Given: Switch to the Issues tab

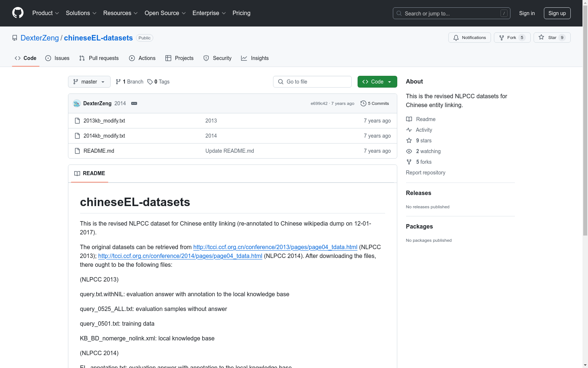Looking at the screenshot, I should coord(57,58).
